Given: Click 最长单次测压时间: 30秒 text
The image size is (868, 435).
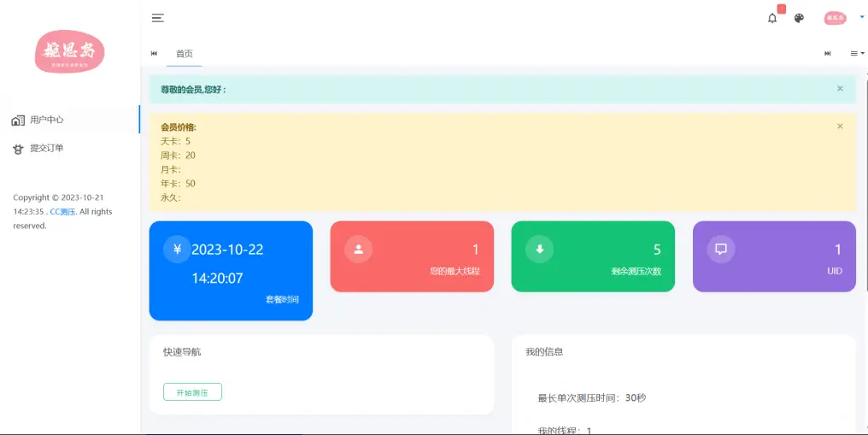Looking at the screenshot, I should [592, 398].
